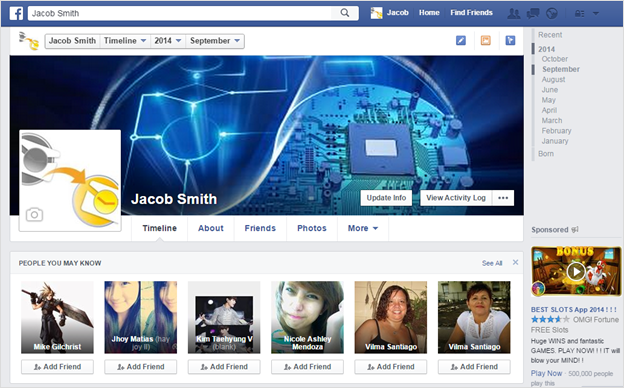
Task: Add Jhoy Matias as friend
Action: pyautogui.click(x=140, y=367)
